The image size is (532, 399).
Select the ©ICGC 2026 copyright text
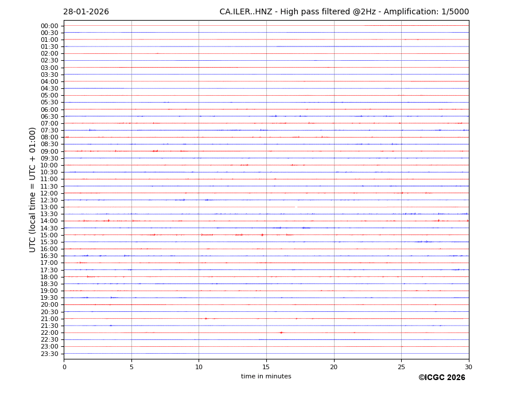pos(441,378)
